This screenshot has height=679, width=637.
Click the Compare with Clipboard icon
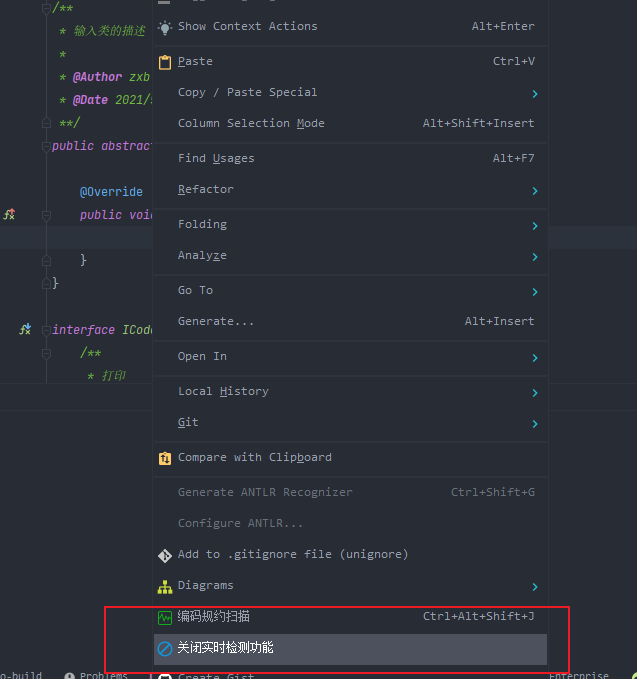(165, 459)
